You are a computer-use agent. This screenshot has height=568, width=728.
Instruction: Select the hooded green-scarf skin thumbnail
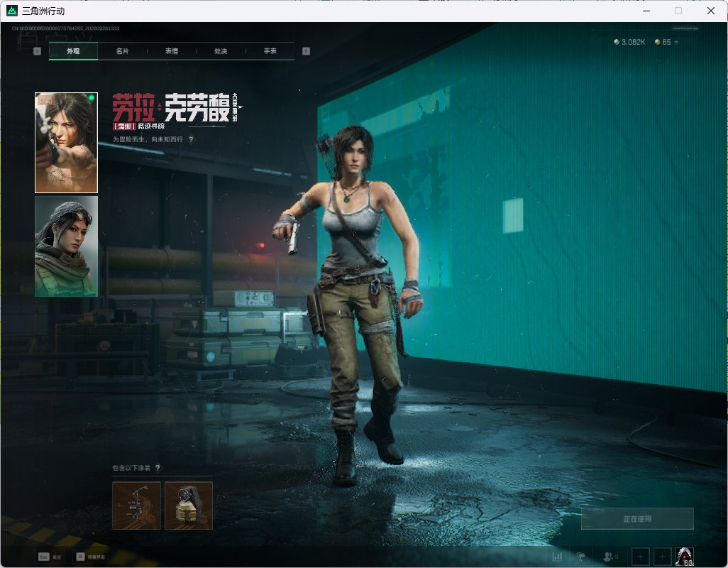click(x=67, y=246)
